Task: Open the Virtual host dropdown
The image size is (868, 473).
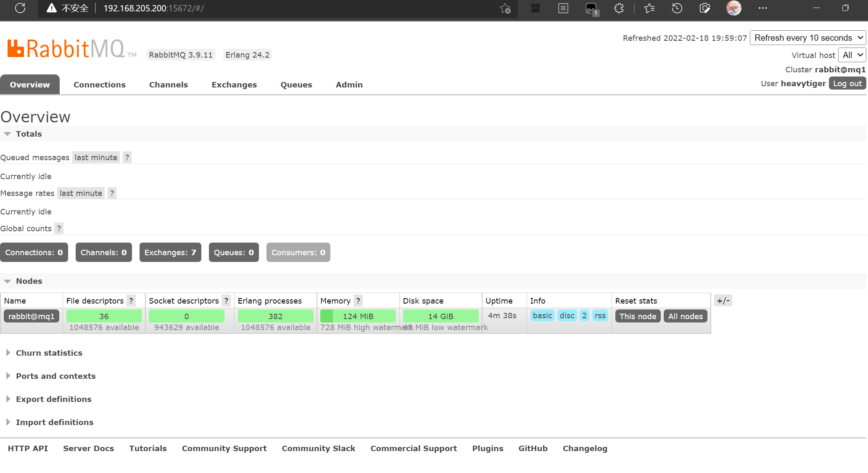Action: pyautogui.click(x=852, y=55)
